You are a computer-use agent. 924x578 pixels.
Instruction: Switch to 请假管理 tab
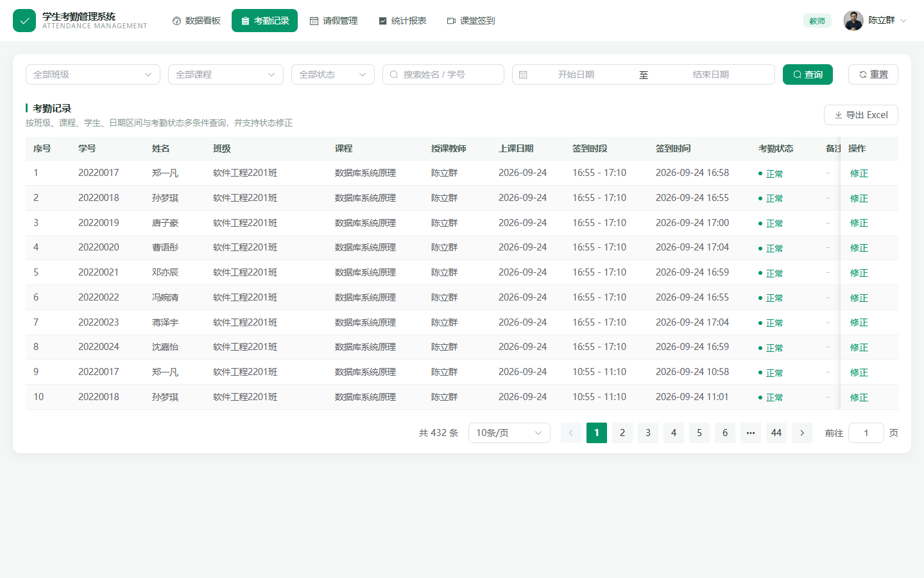[x=334, y=21]
